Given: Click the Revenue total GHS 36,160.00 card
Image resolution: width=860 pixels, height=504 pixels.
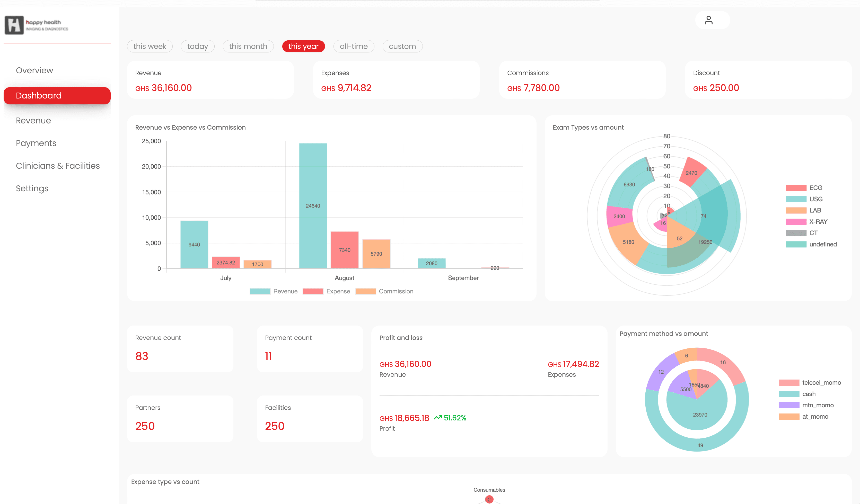Looking at the screenshot, I should [210, 80].
